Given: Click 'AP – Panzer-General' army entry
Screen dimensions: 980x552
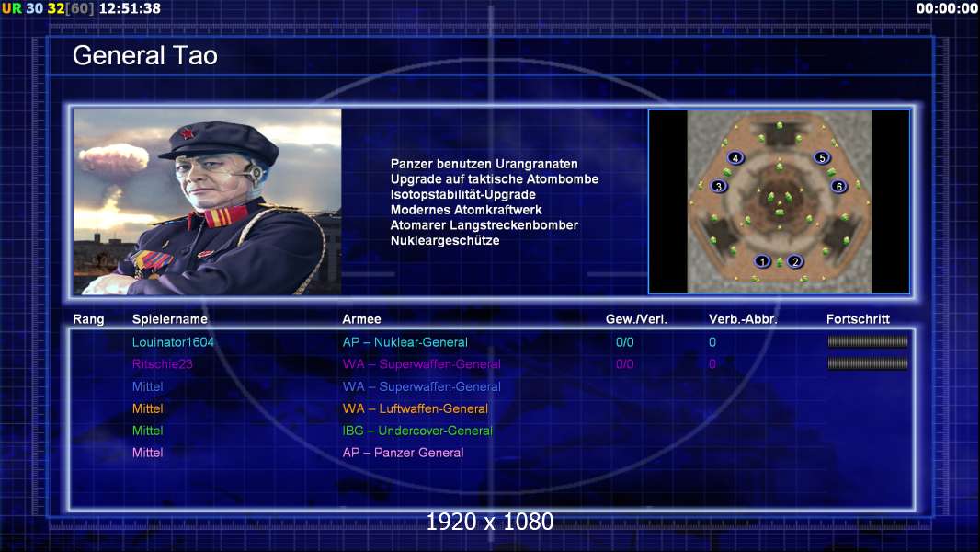Looking at the screenshot, I should (404, 452).
